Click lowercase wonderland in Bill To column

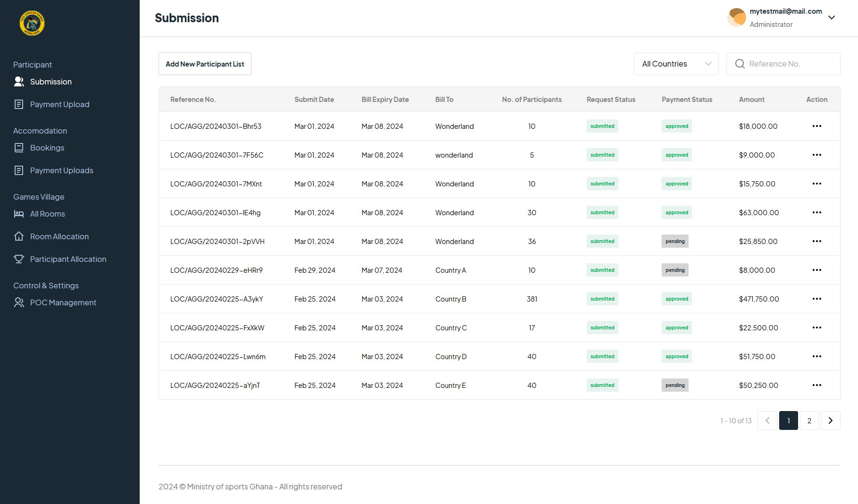454,155
